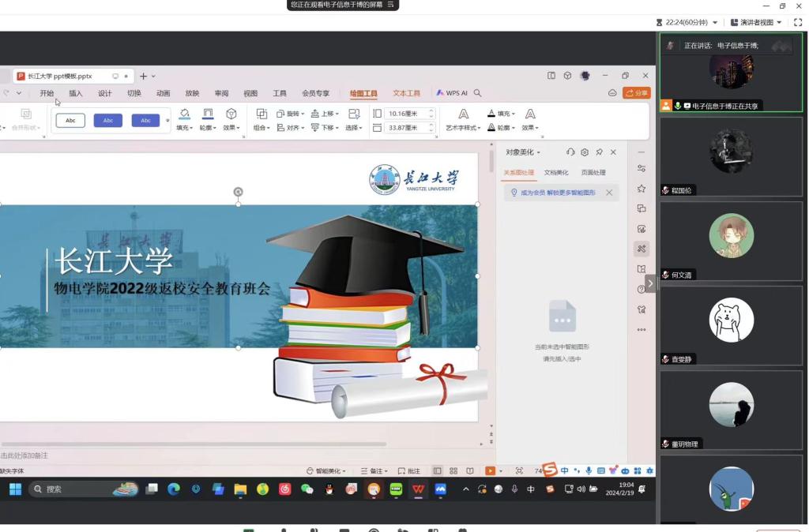This screenshot has width=809, height=532.
Task: Open the 对齐 align dropdown
Action: (x=292, y=127)
